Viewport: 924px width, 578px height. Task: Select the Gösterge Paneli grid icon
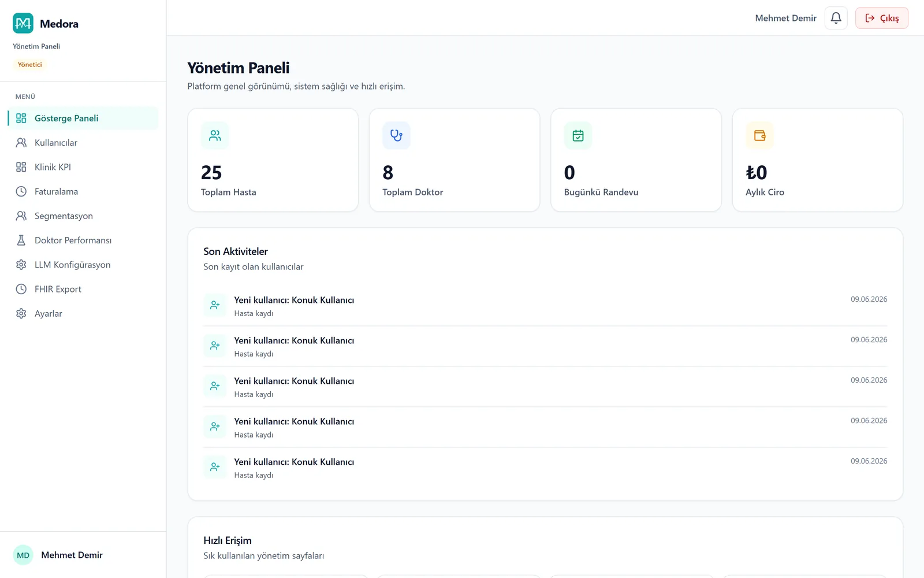21,118
